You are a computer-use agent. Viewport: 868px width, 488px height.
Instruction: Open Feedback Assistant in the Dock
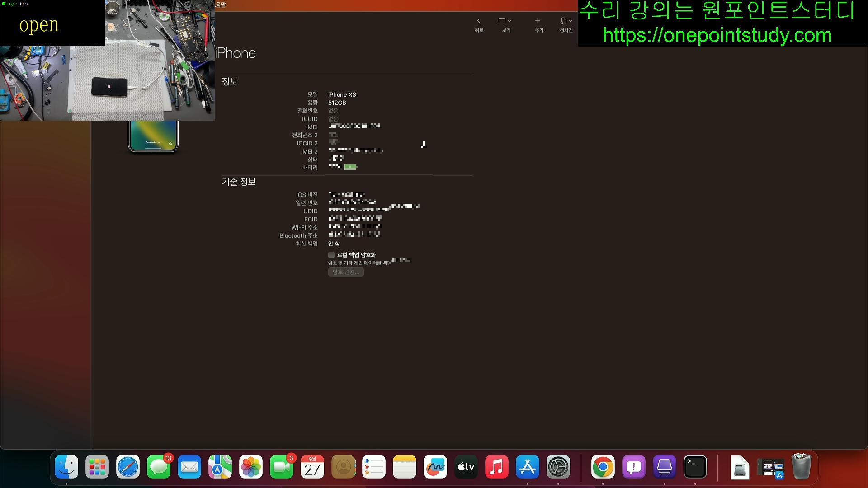(633, 467)
